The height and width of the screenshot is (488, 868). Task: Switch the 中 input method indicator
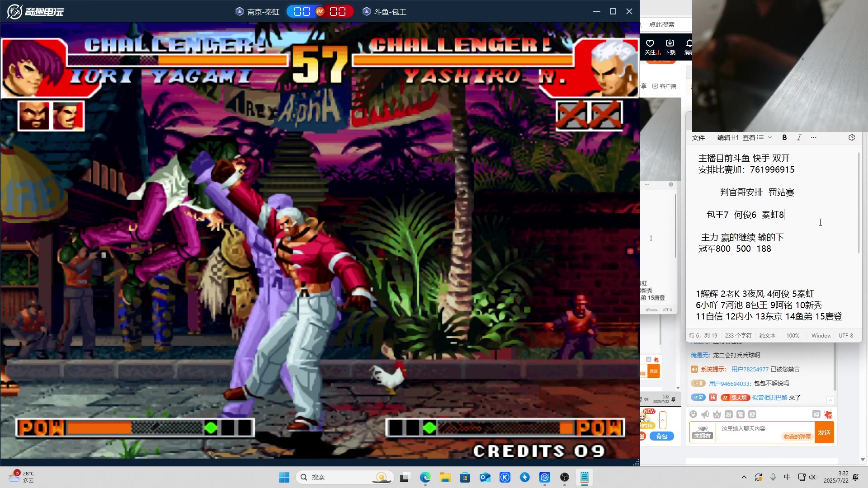(x=787, y=477)
